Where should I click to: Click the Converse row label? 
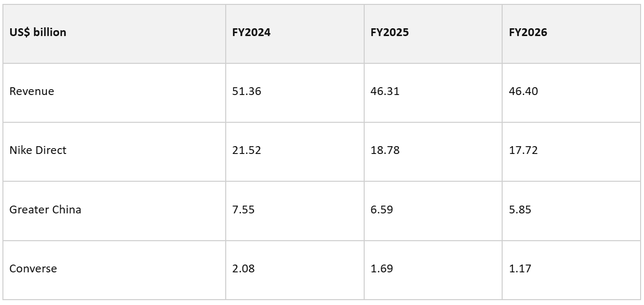point(114,269)
